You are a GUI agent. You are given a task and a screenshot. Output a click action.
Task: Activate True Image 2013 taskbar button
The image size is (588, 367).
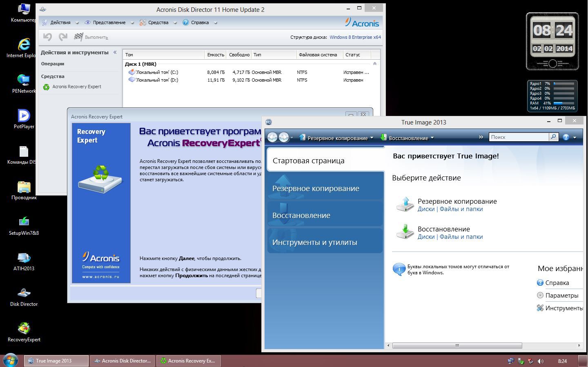[56, 360]
